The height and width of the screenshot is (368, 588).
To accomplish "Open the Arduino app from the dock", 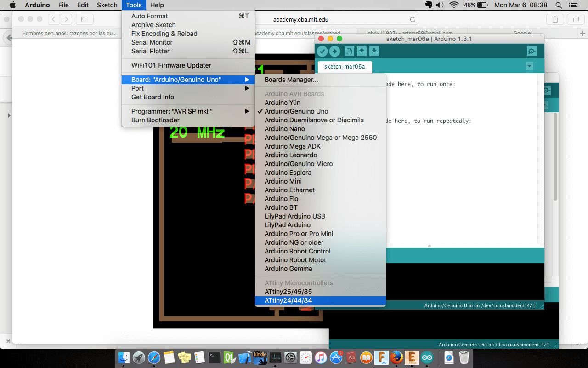I will [x=427, y=357].
